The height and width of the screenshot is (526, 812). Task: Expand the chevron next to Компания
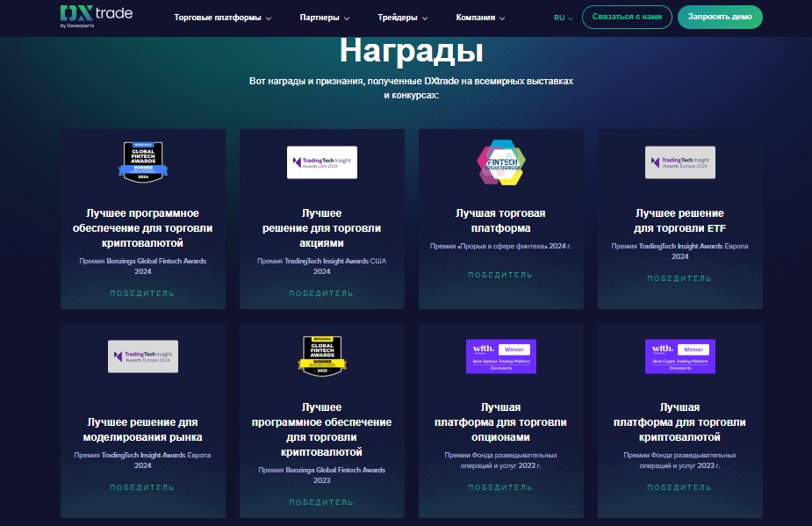point(502,18)
